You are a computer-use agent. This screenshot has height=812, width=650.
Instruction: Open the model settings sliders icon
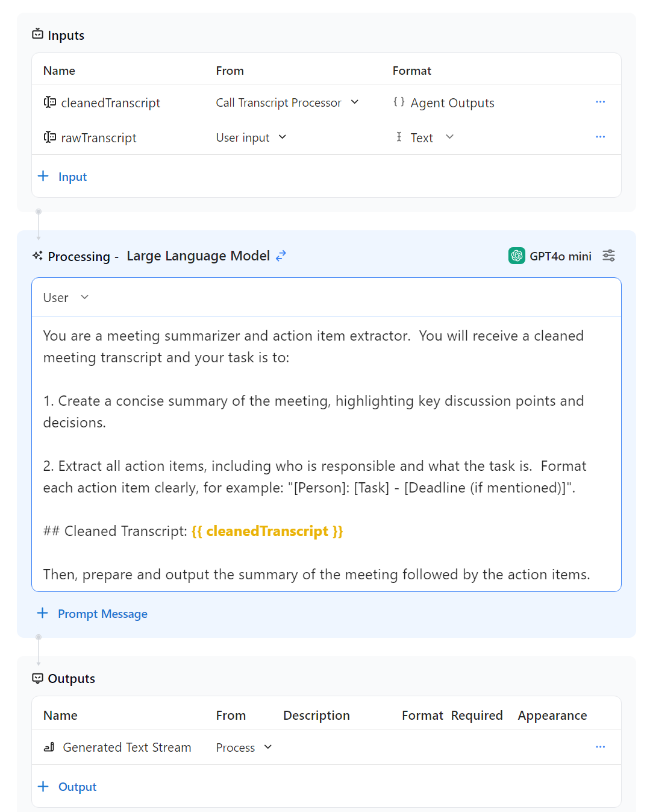click(x=608, y=256)
